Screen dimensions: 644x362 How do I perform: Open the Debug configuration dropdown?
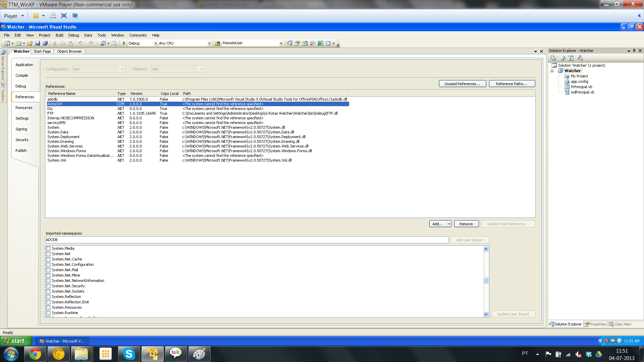click(x=156, y=44)
